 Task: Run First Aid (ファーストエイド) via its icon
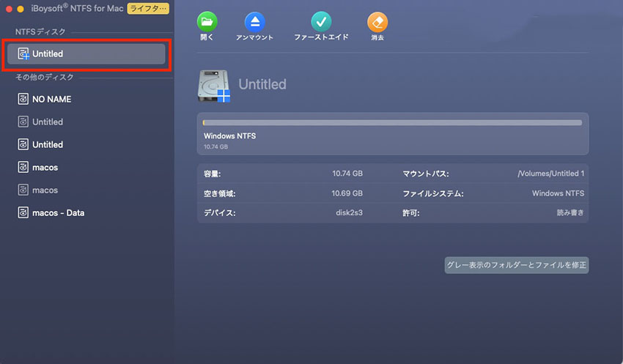point(320,21)
